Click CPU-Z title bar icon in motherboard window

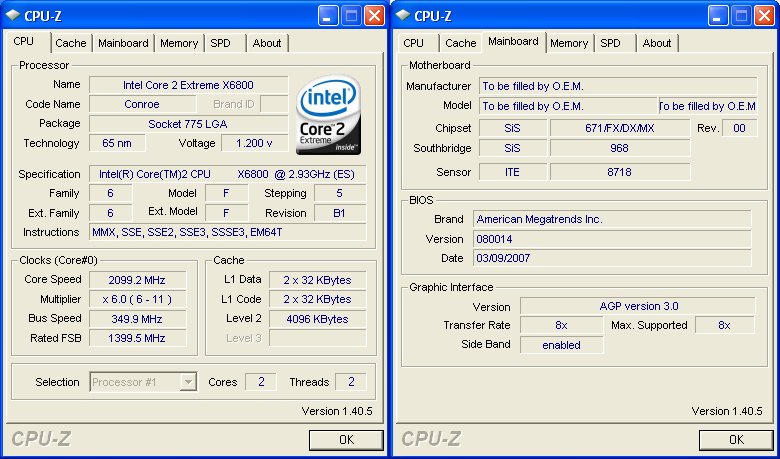404,15
